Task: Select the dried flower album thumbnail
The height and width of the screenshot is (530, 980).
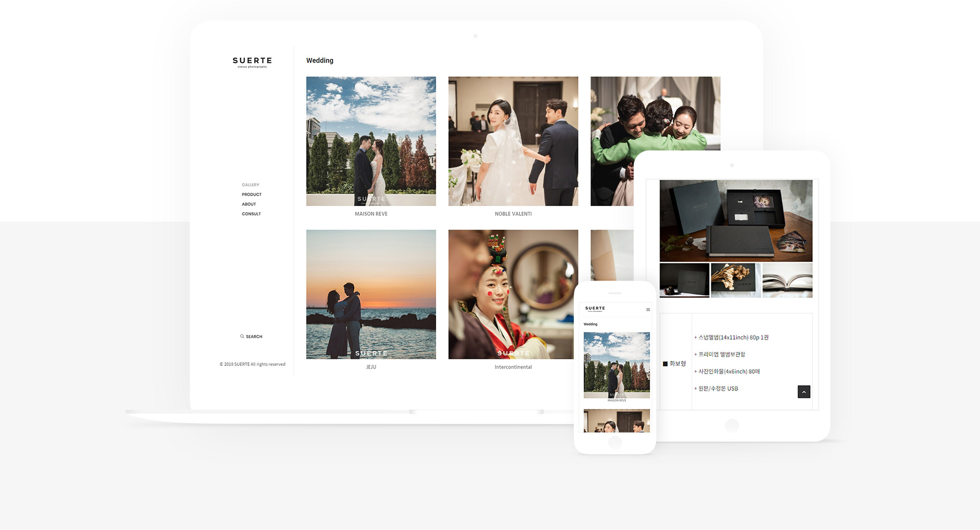Action: click(x=735, y=280)
